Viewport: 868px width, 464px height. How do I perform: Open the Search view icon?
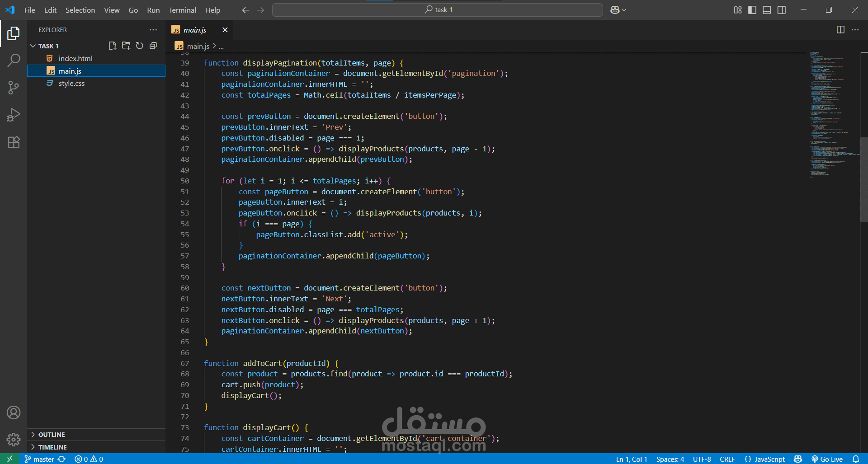(14, 60)
